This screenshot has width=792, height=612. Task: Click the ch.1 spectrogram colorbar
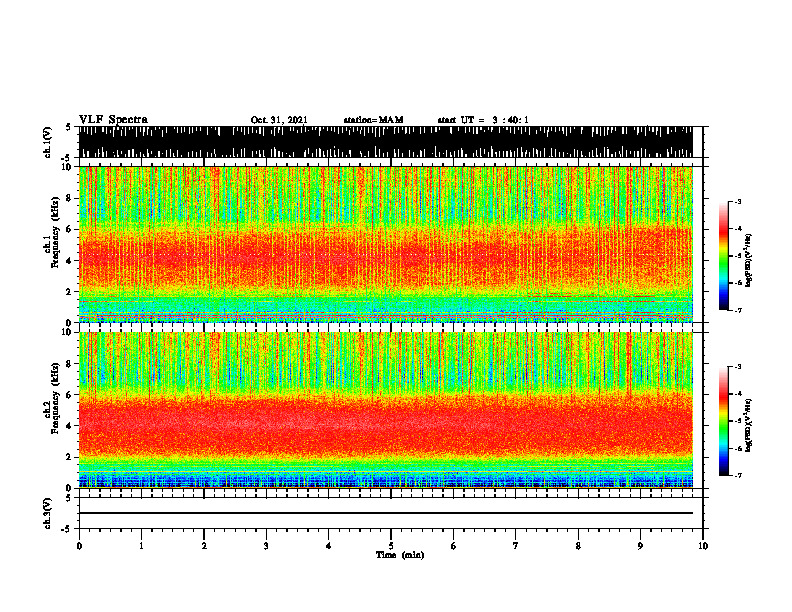point(723,256)
